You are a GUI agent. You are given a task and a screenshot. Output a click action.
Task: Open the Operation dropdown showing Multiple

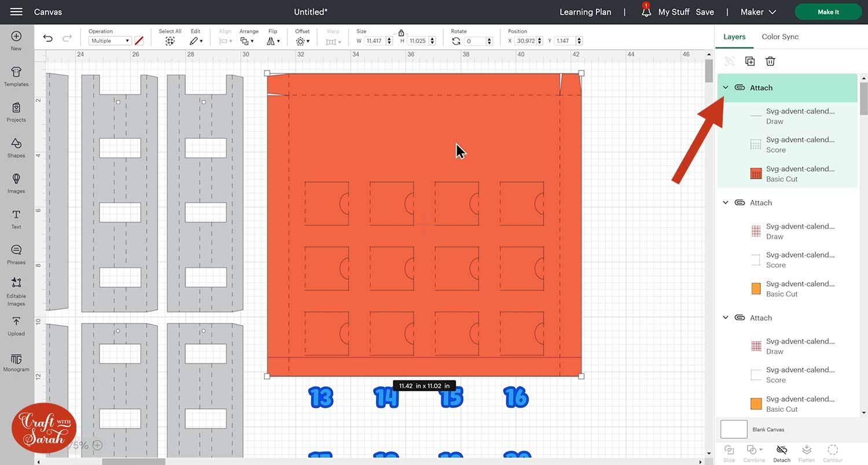110,41
